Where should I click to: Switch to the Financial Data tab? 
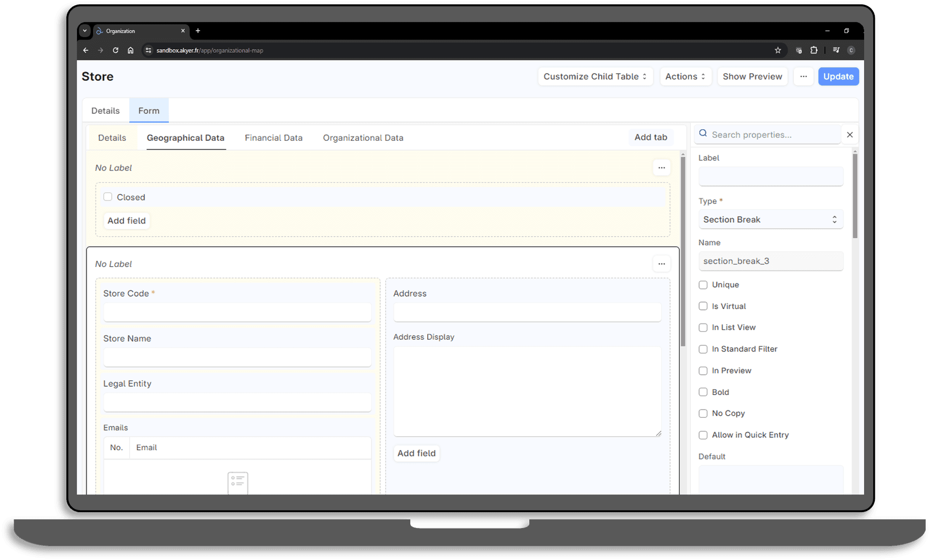tap(274, 138)
